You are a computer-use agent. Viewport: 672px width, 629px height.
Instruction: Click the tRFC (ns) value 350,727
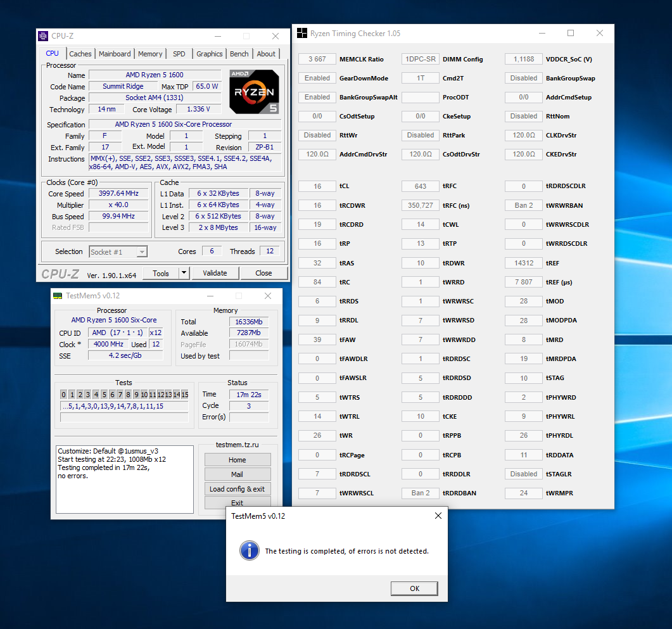[421, 205]
